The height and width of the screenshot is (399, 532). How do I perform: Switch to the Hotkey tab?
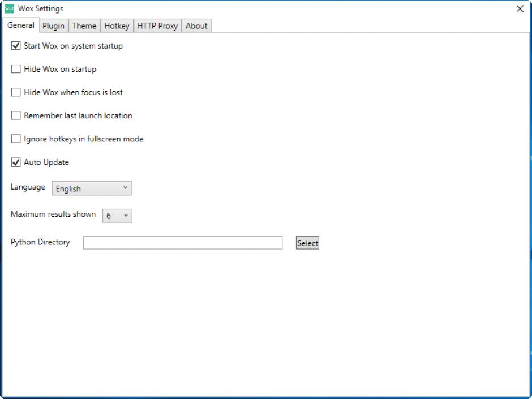tap(117, 26)
